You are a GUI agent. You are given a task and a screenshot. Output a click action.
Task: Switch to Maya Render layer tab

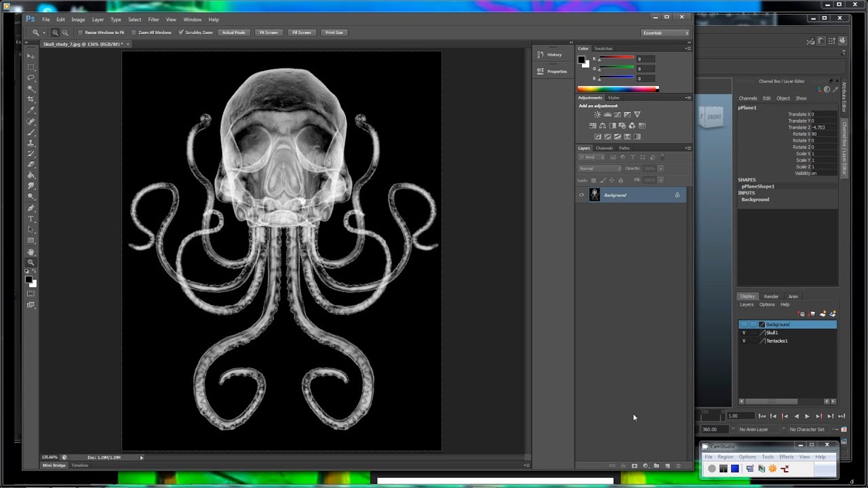click(771, 296)
